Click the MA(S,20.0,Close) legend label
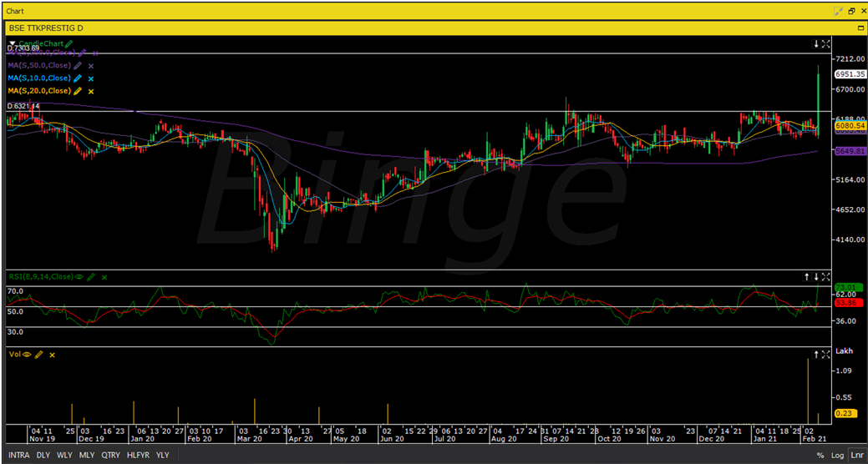The image size is (868, 464). point(39,91)
